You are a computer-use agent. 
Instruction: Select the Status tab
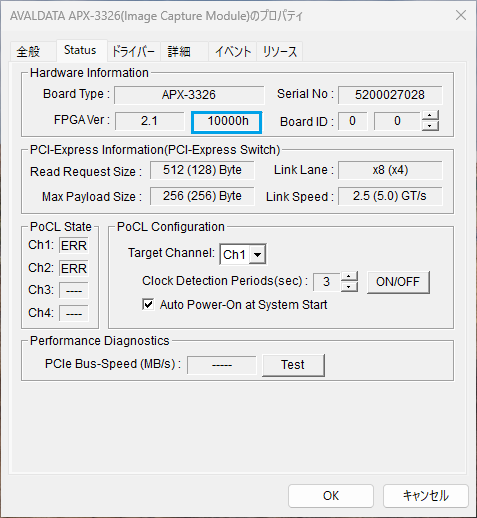tap(81, 50)
